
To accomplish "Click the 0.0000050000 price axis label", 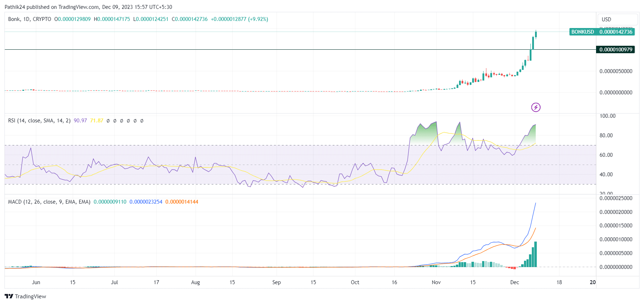I will pyautogui.click(x=616, y=71).
